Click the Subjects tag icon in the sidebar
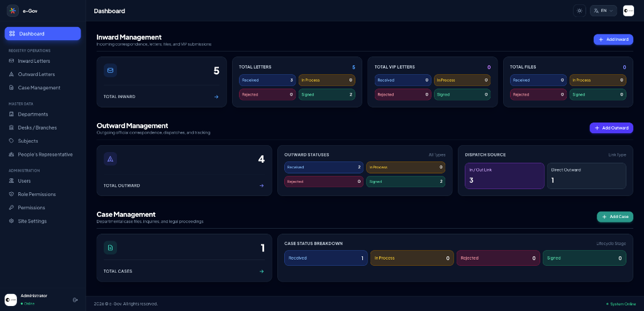Viewport: 644px width, 311px height. tap(11, 141)
